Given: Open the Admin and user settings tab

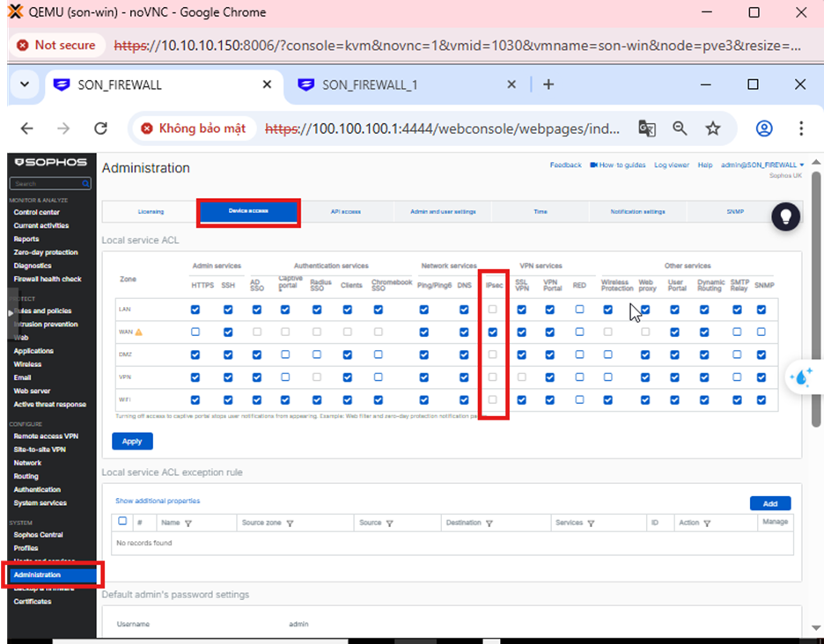Looking at the screenshot, I should pos(443,212).
